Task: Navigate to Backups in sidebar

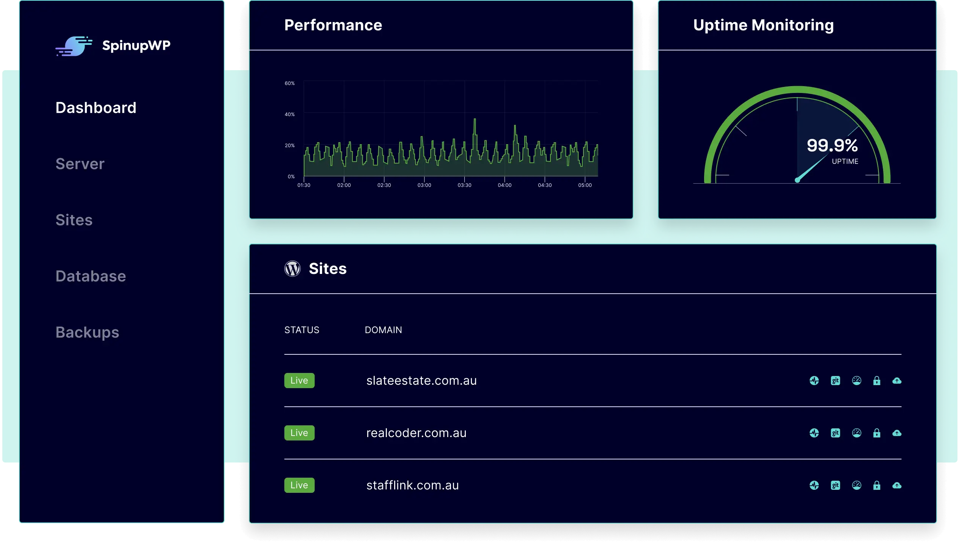Action: click(x=88, y=333)
